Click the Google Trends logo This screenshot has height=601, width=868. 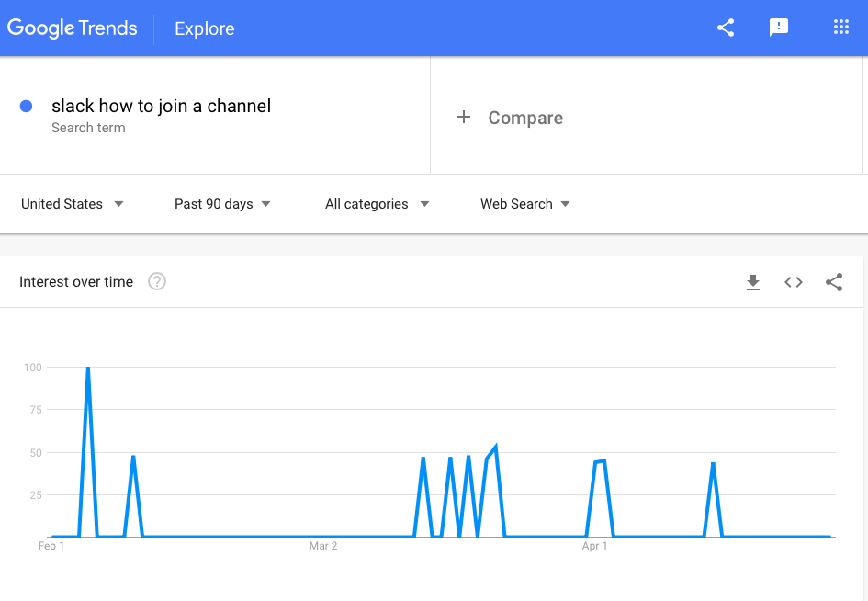coord(72,28)
